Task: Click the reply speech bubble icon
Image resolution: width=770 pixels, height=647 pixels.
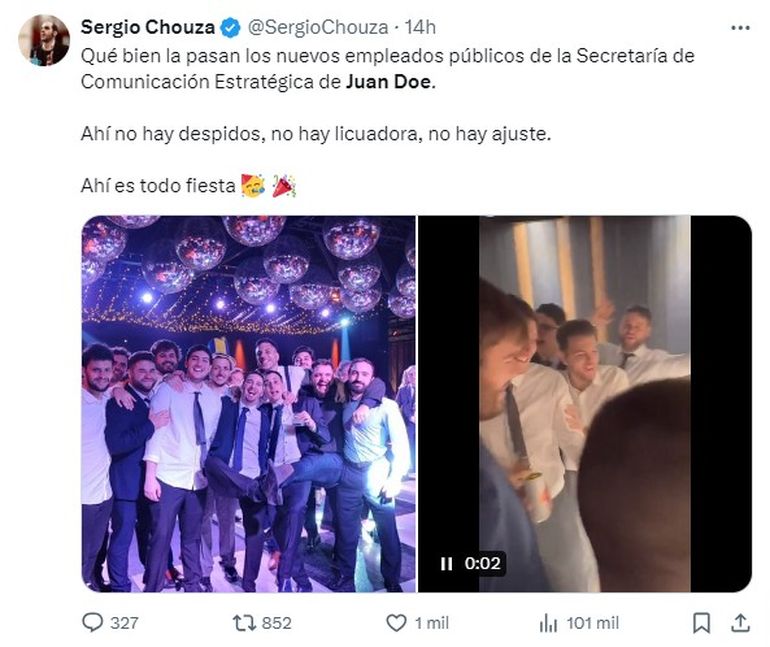Action: 92,622
